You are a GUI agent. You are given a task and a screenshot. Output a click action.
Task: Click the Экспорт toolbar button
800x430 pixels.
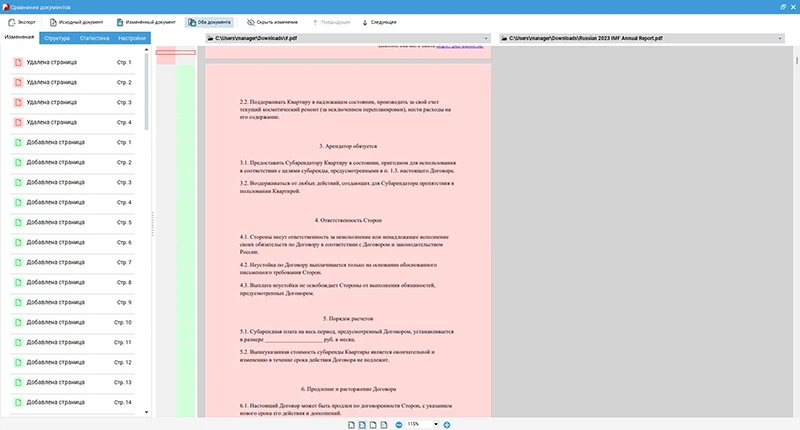coord(21,22)
